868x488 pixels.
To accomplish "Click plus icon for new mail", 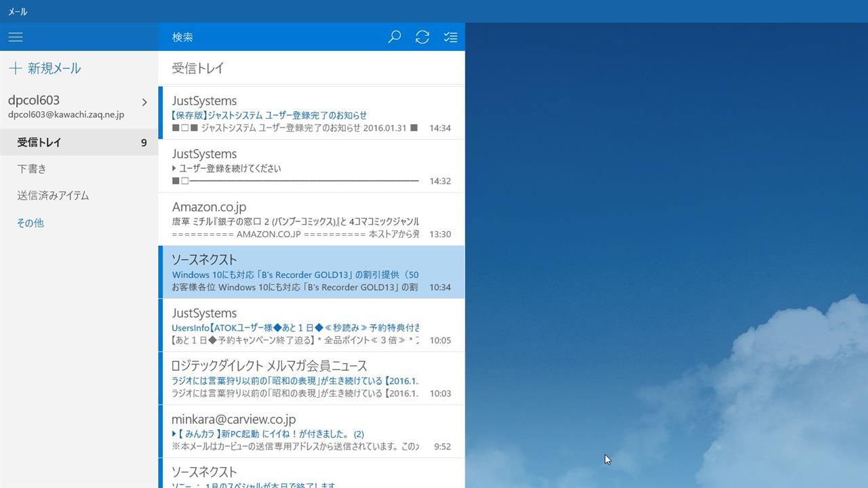I will coord(15,68).
